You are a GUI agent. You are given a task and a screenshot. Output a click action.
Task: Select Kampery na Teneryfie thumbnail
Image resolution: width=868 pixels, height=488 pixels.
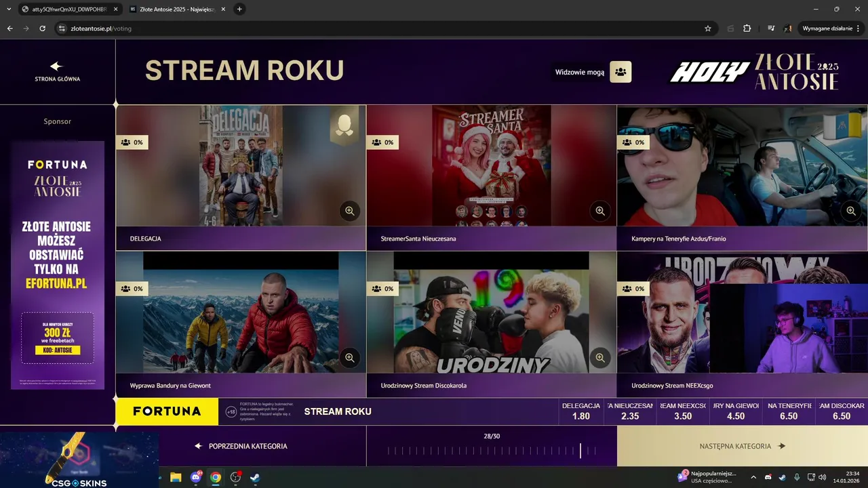743,165
